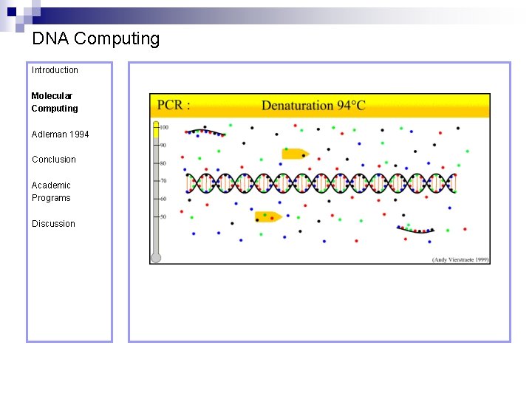Click the thermometer bulb at bottom
Image resolution: width=532 pixels, height=399 pixels.
[156, 258]
